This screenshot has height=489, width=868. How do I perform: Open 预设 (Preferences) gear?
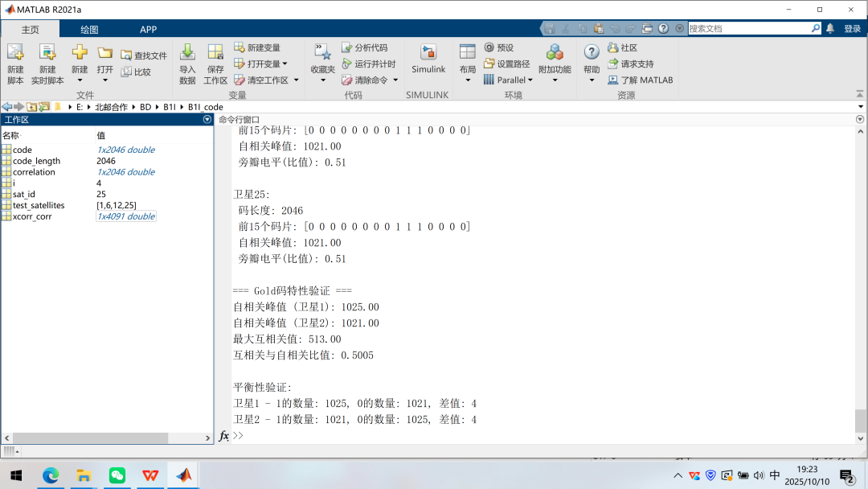(x=499, y=47)
